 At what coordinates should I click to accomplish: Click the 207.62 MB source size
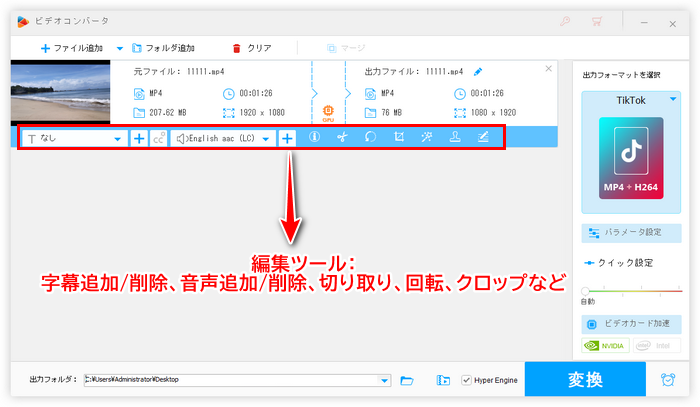pos(167,112)
